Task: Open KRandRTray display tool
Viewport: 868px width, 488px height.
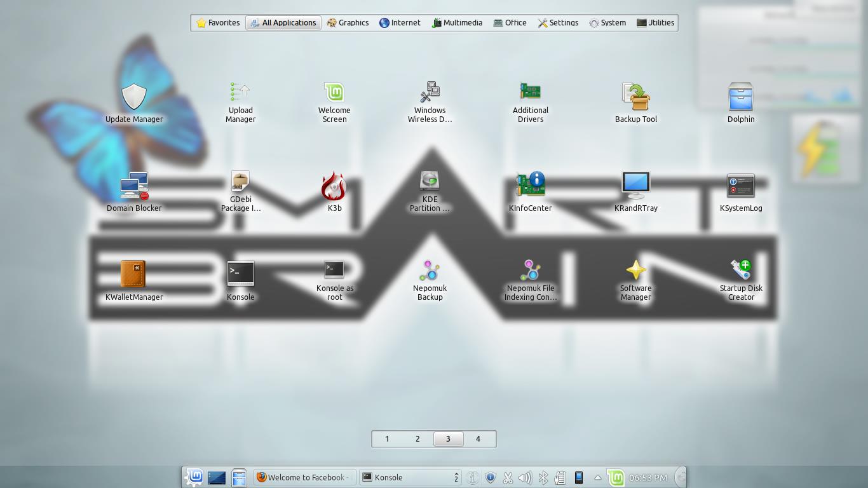Action: click(636, 191)
